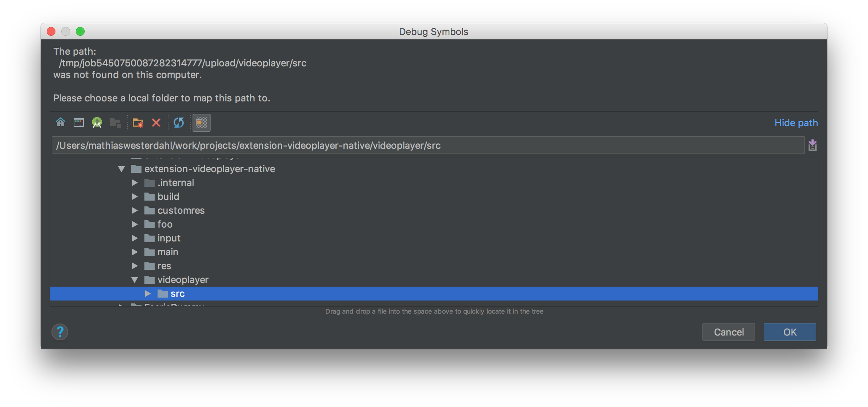The width and height of the screenshot is (868, 407).
Task: Expand the build folder
Action: (x=135, y=197)
